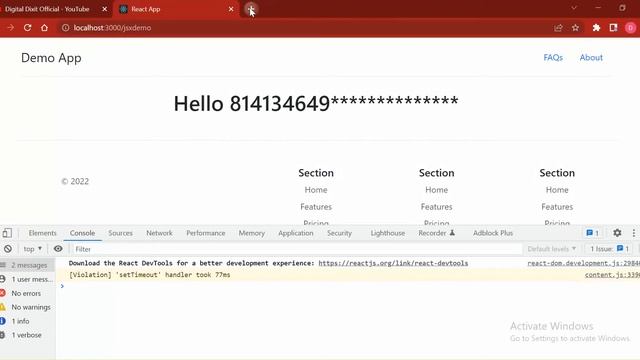This screenshot has width=640, height=360.
Task: Open Features link in last Section
Action: [x=557, y=207]
